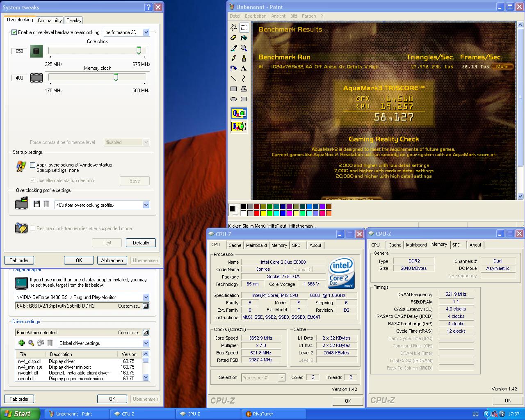Open the Cache tab in CPU-Z CPU window

(235, 245)
